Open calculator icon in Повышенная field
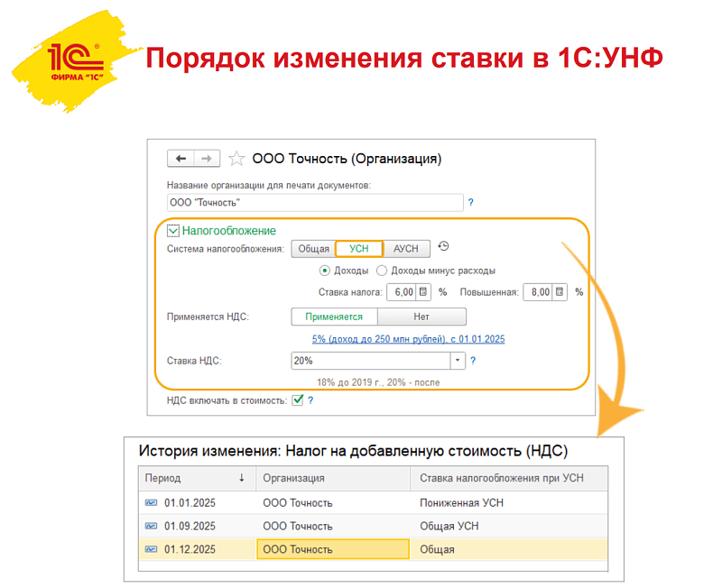 click(560, 291)
